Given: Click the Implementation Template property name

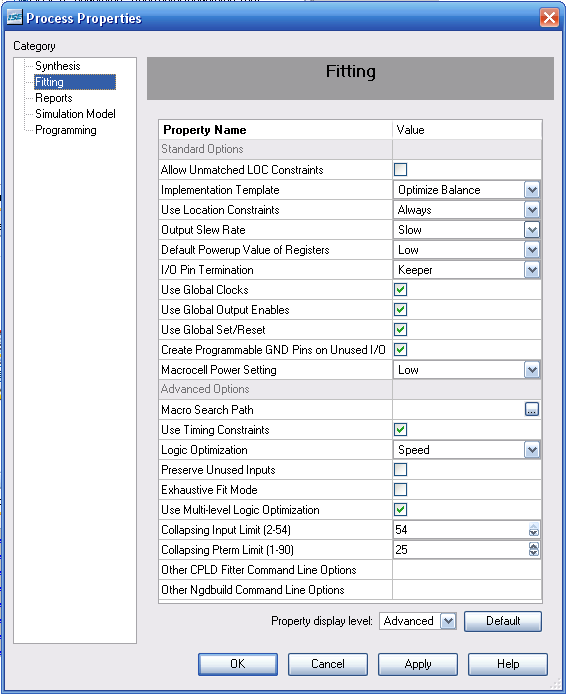Looking at the screenshot, I should 220,190.
